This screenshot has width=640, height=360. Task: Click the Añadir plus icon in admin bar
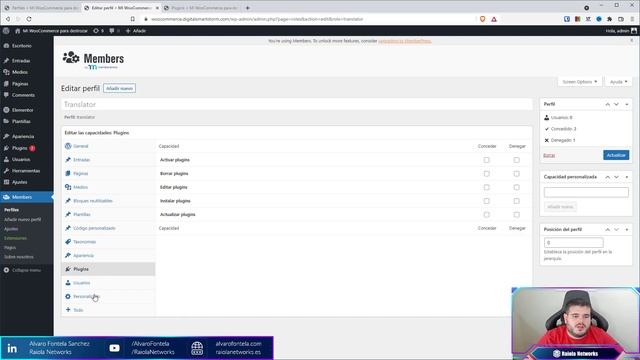pos(128,31)
